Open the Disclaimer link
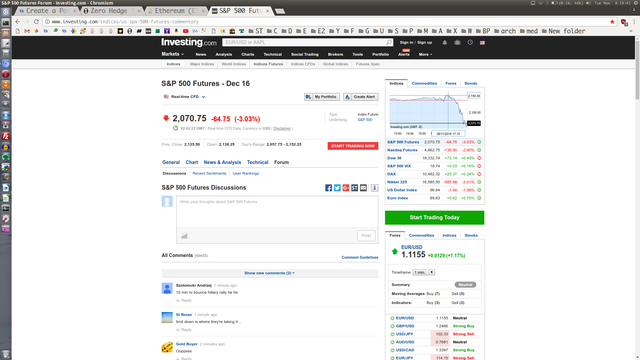The image size is (640, 360). 282,129
